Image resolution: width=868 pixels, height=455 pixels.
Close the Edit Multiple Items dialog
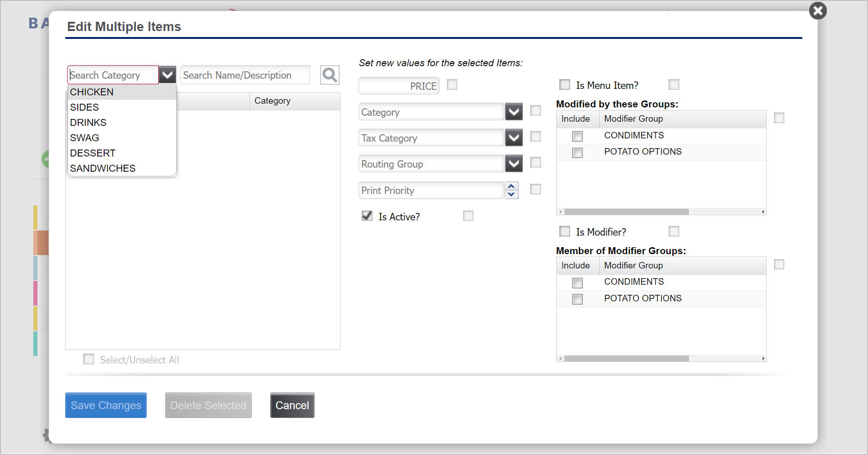click(x=818, y=11)
